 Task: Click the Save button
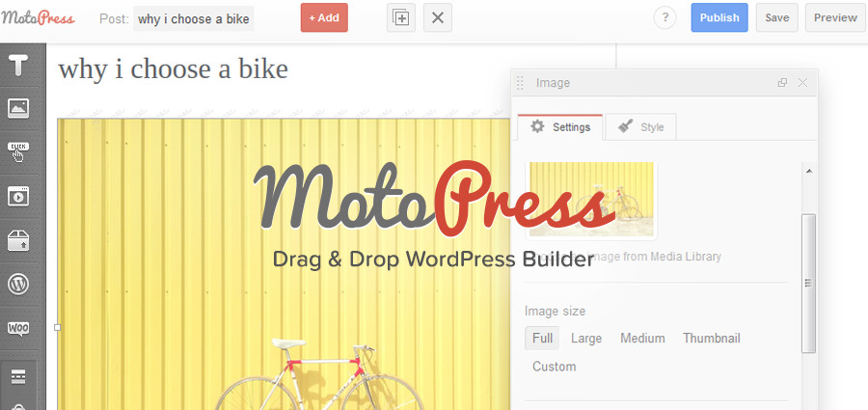click(x=776, y=17)
